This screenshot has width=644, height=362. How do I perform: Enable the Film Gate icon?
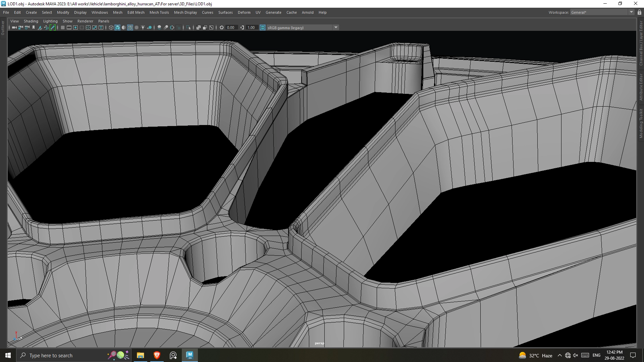point(69,27)
